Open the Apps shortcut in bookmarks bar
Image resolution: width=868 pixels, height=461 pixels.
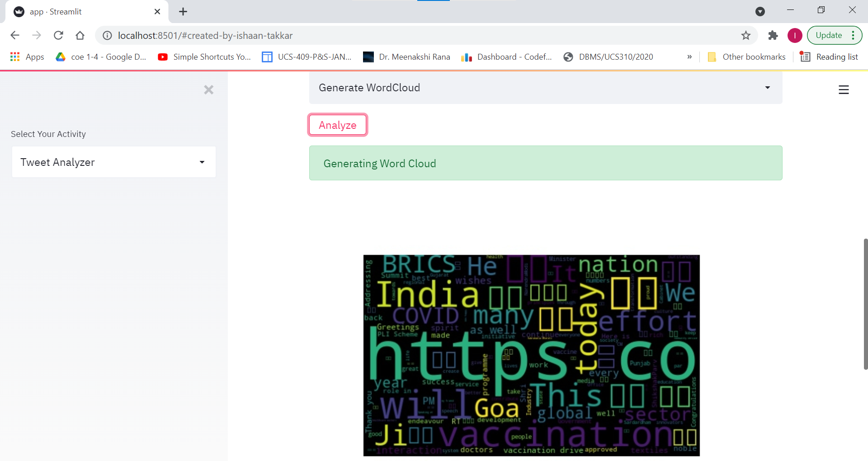click(x=27, y=57)
